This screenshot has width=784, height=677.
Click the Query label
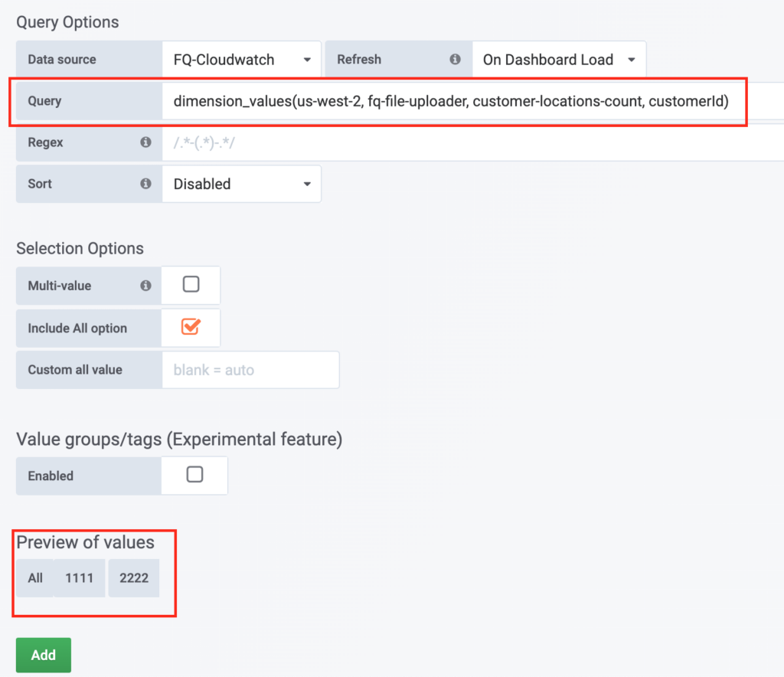coord(44,101)
